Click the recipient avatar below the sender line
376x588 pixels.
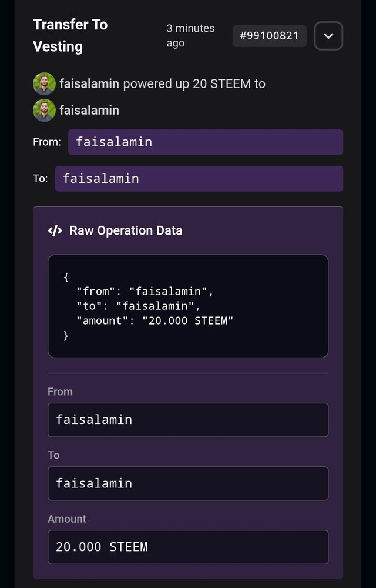tap(44, 111)
